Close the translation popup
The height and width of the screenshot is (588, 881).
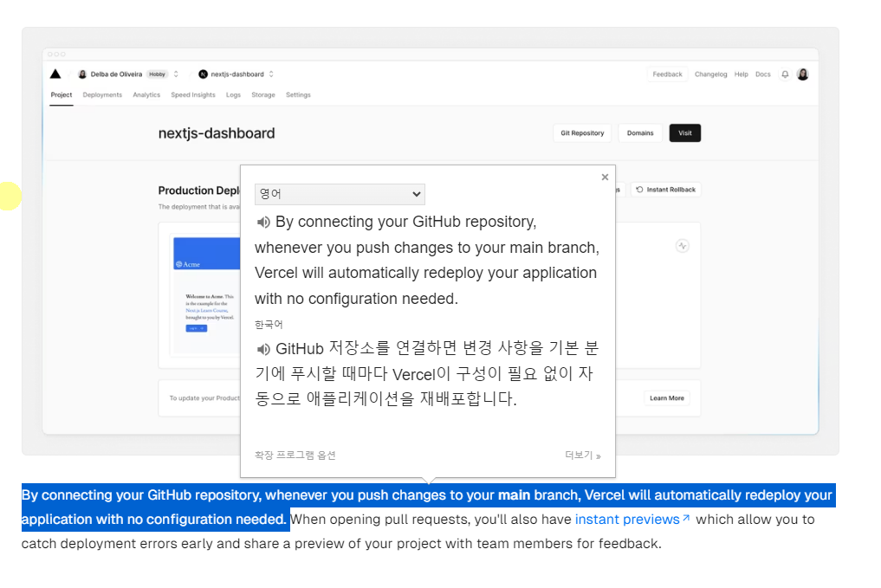pyautogui.click(x=605, y=177)
